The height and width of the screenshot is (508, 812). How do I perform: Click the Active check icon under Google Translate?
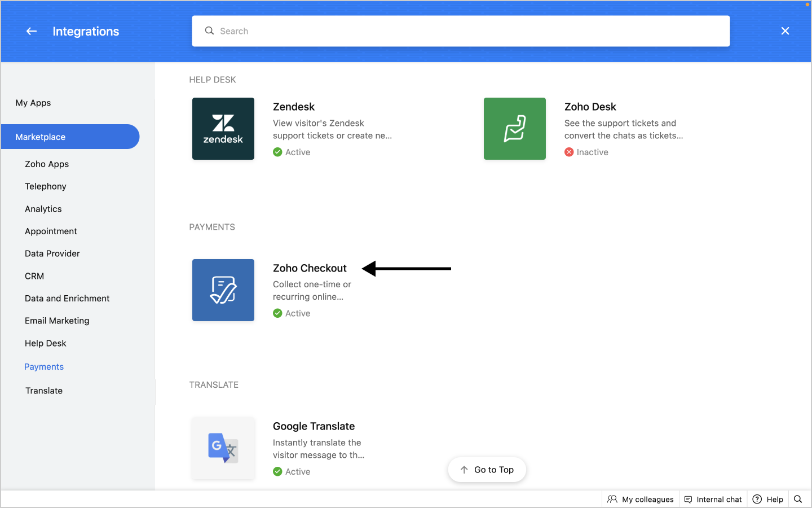pos(277,471)
